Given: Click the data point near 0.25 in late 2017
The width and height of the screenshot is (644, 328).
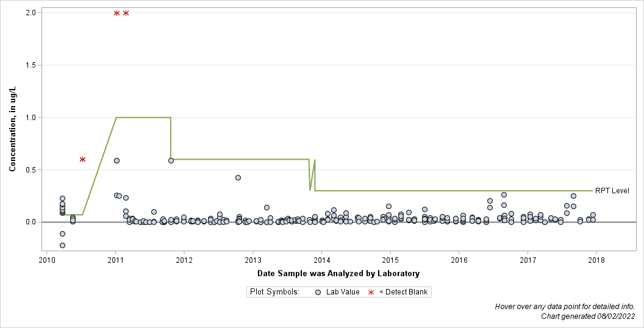Looking at the screenshot, I should coord(573,196).
